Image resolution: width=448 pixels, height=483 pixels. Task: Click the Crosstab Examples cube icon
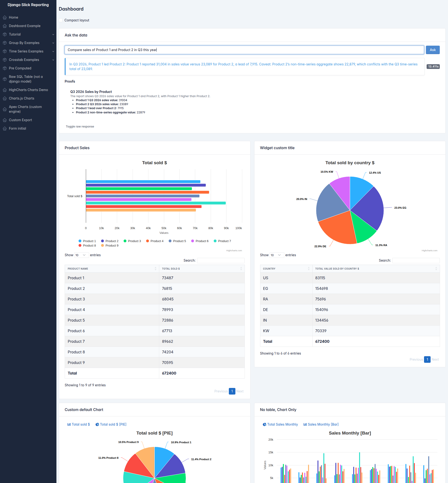[5, 60]
